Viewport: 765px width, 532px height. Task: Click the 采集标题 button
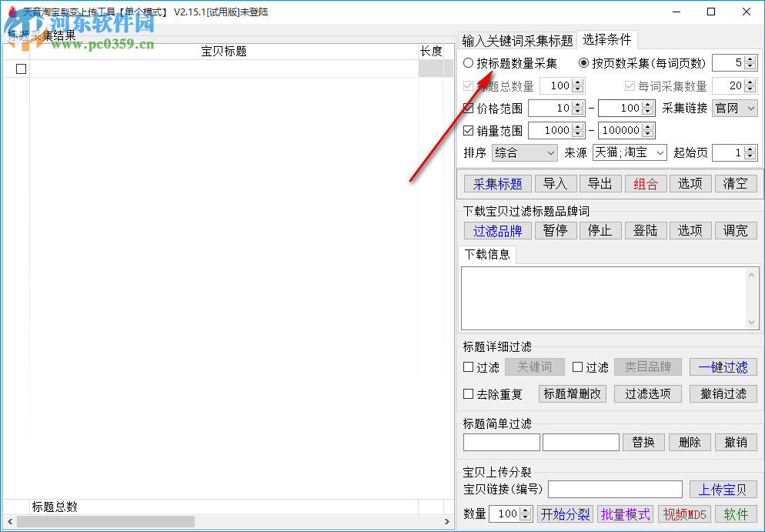(x=497, y=183)
